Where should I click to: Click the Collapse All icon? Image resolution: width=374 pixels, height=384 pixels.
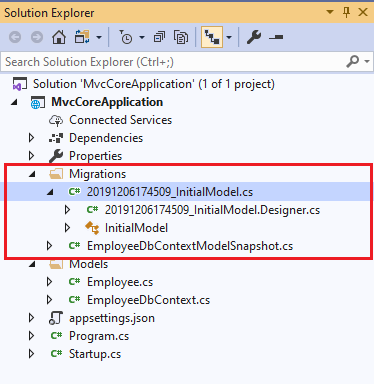point(159,37)
